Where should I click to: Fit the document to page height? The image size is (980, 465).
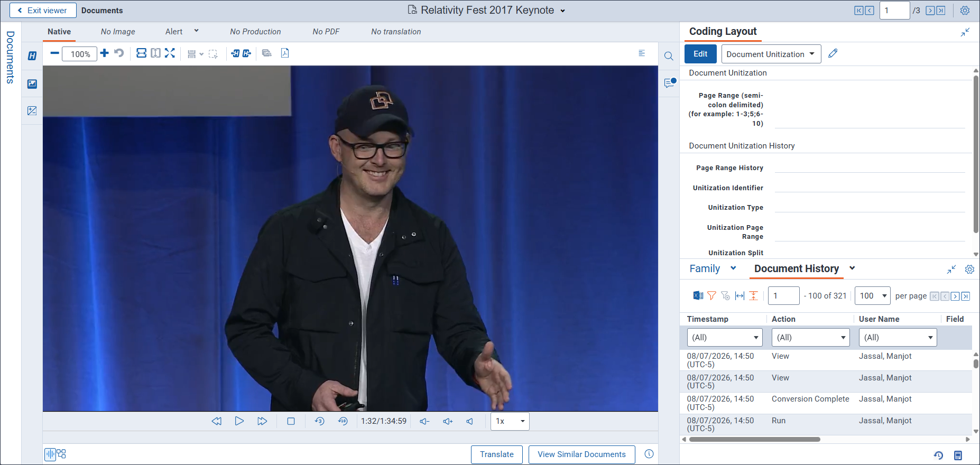tap(155, 53)
